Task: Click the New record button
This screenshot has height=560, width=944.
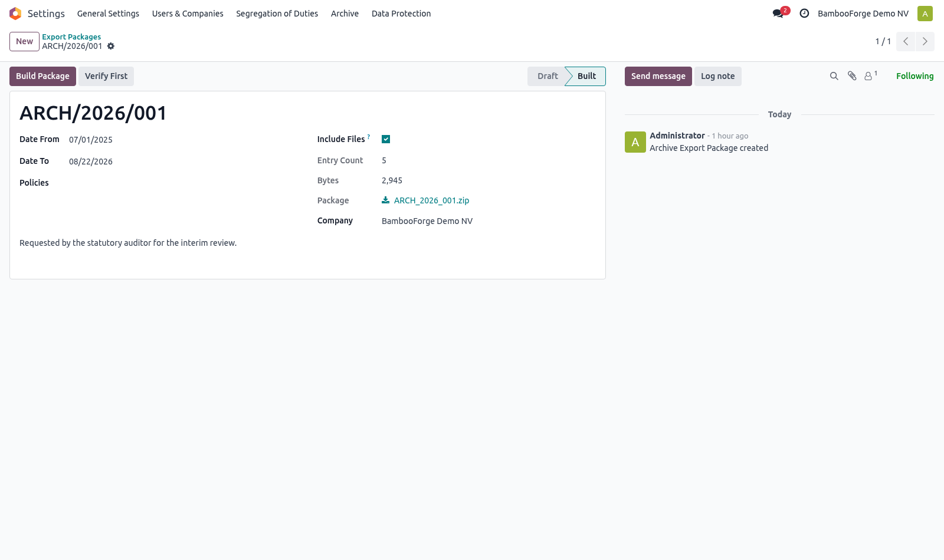Action: pyautogui.click(x=24, y=41)
